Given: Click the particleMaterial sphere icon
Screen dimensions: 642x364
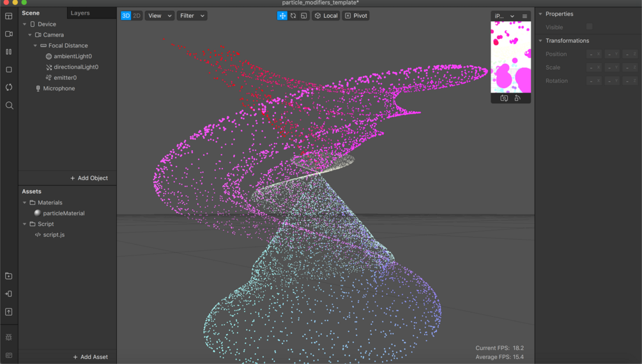Looking at the screenshot, I should point(38,213).
